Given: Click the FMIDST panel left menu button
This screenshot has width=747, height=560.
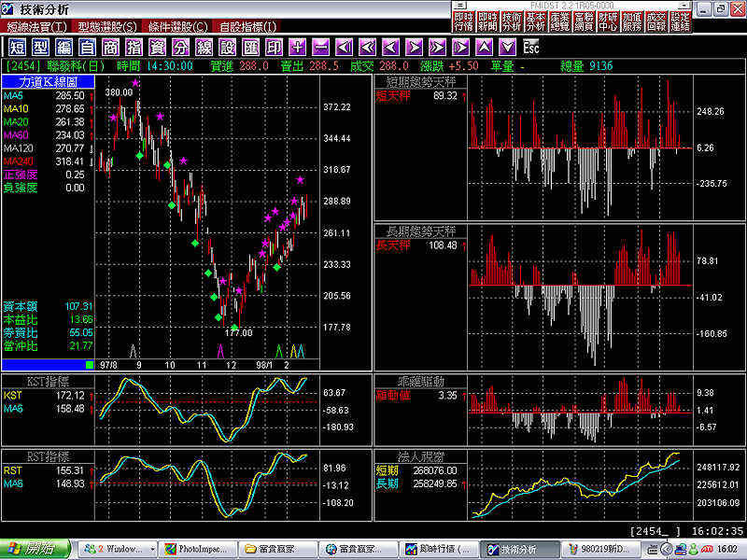Looking at the screenshot, I should click(x=459, y=6).
